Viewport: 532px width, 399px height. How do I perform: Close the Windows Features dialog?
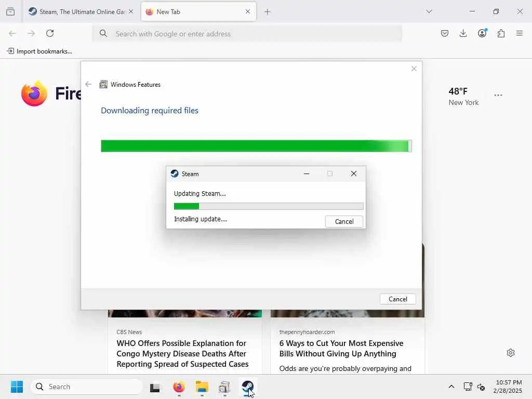pos(414,69)
